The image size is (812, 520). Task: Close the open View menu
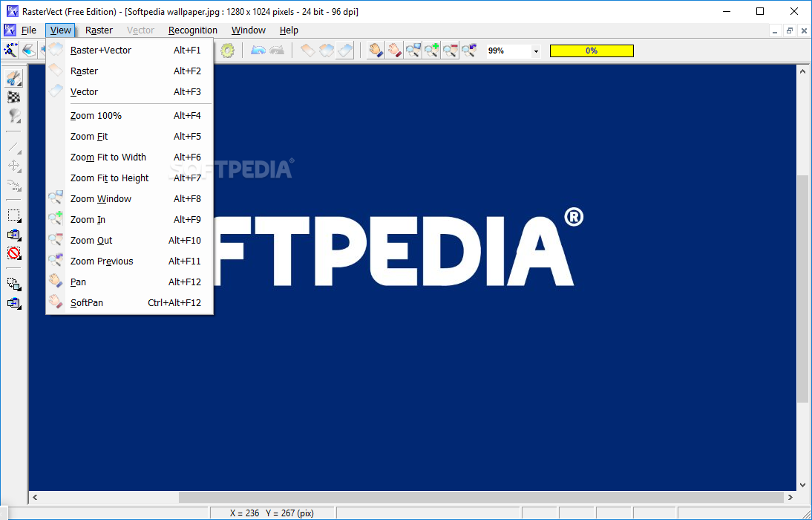61,30
